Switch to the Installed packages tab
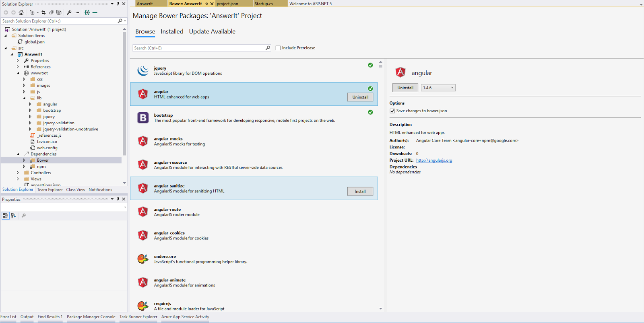644x323 pixels. (x=172, y=31)
